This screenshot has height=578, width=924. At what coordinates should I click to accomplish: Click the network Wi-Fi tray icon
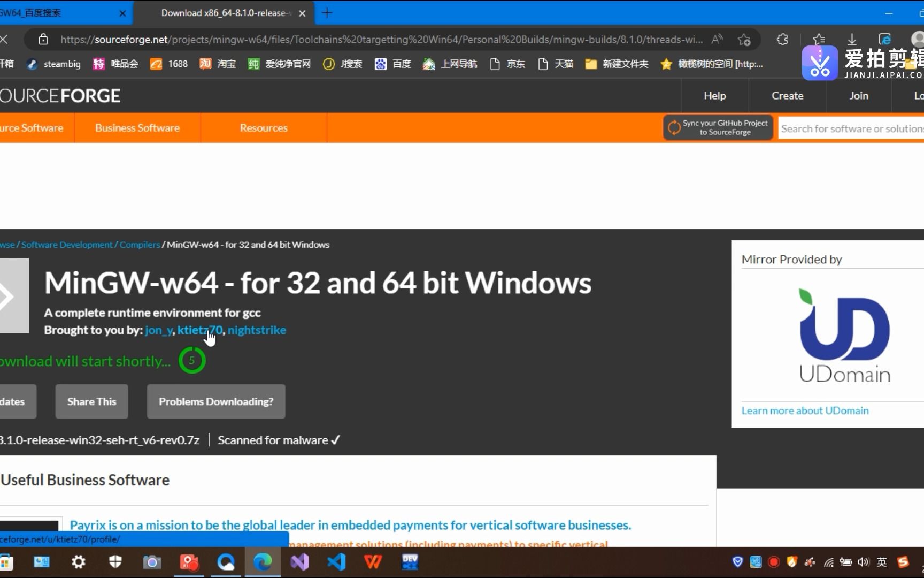(x=828, y=562)
